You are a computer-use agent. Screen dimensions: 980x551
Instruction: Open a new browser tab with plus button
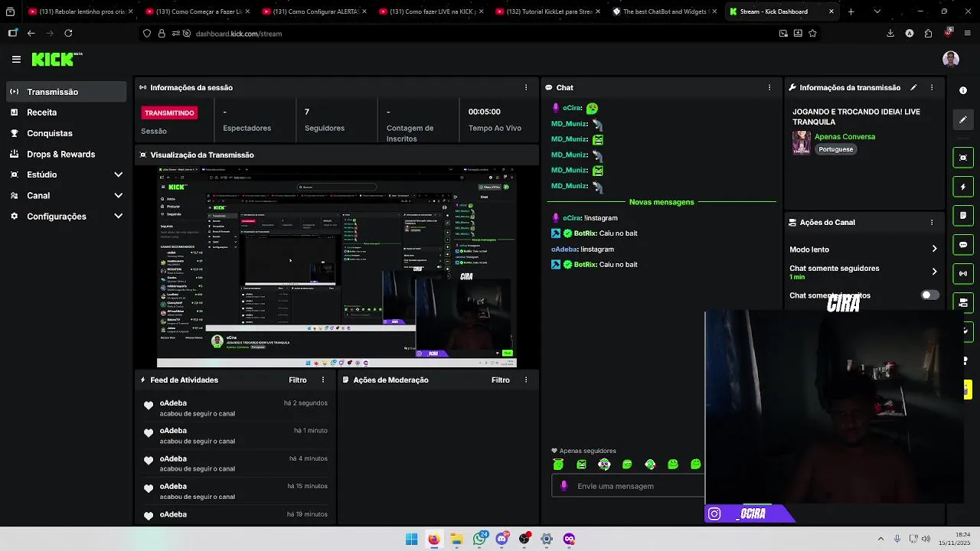tap(851, 11)
